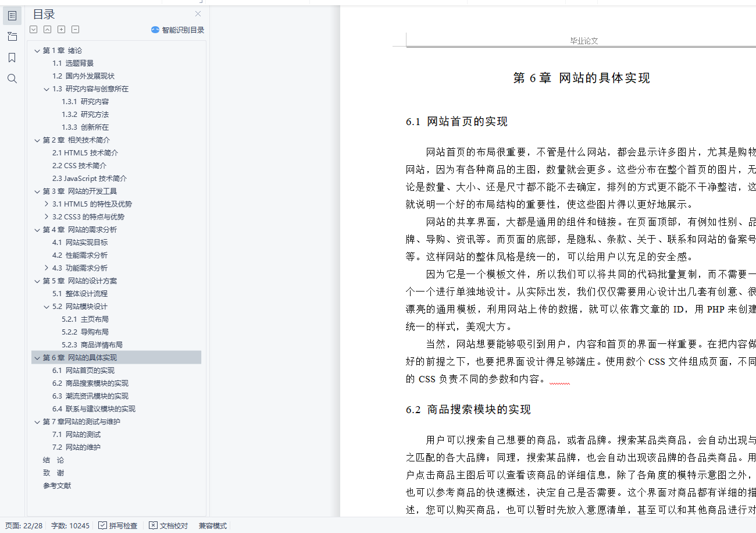Go to 1.2 国内外发展现状 in outline
756x533 pixels.
click(x=83, y=76)
